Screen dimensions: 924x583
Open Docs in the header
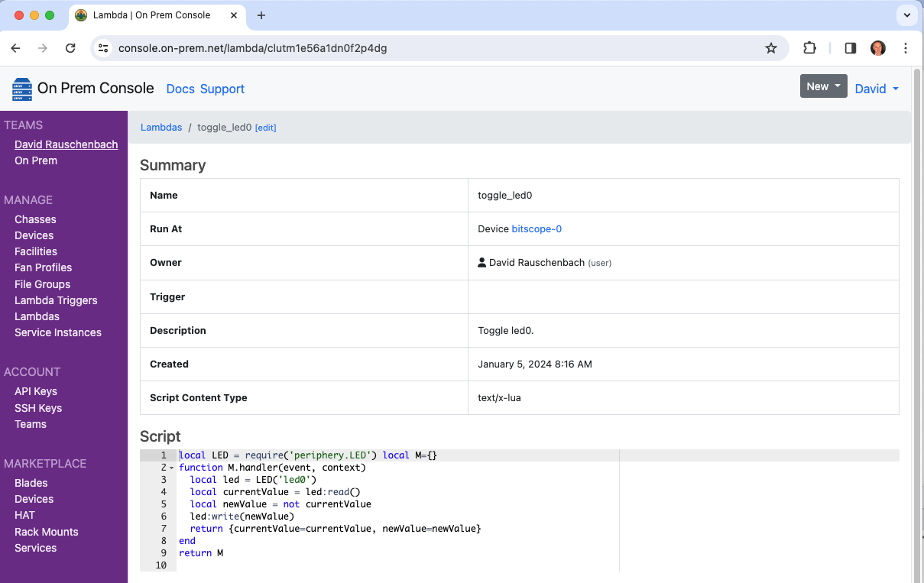(180, 89)
